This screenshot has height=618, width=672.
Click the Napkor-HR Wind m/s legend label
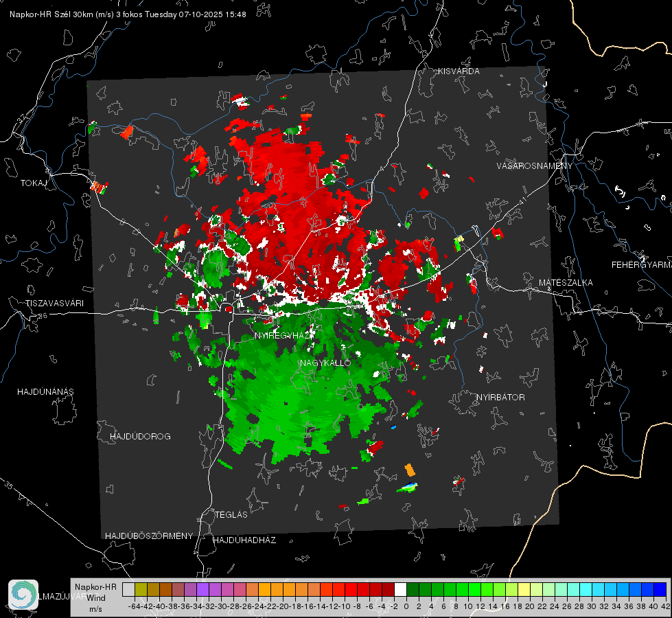(x=95, y=597)
